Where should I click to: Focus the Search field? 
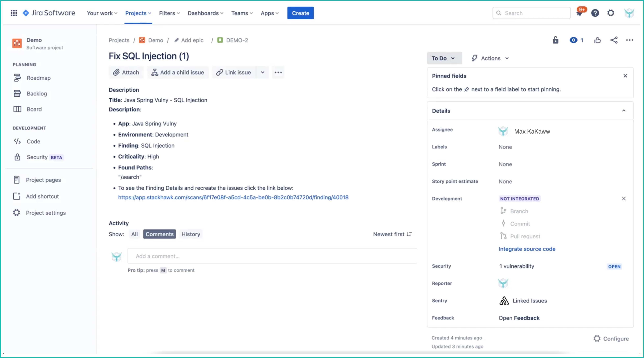click(531, 13)
